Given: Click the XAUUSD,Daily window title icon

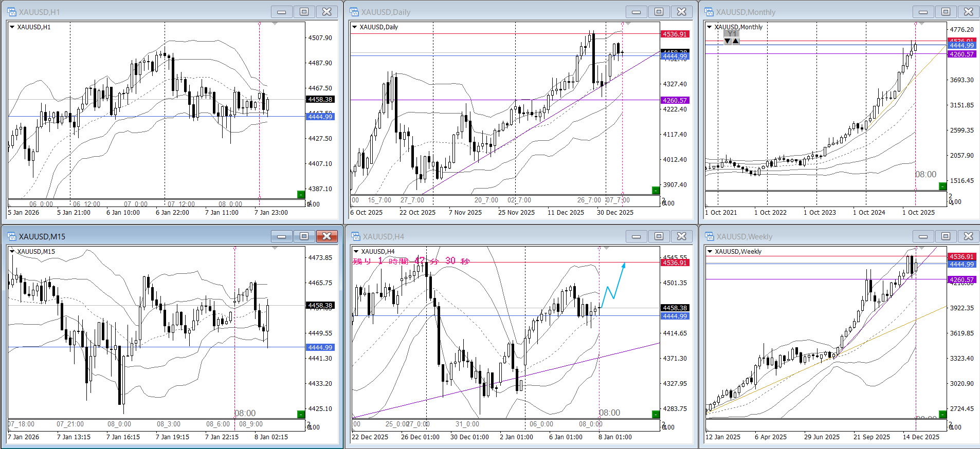Looking at the screenshot, I should coord(354,12).
